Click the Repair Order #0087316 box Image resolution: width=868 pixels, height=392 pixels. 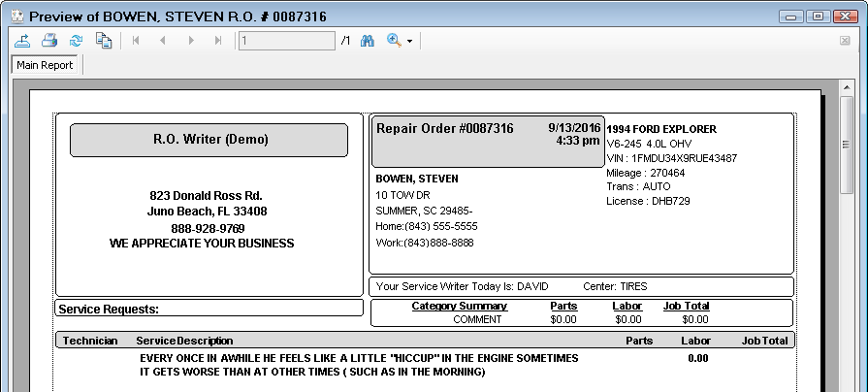pos(488,142)
